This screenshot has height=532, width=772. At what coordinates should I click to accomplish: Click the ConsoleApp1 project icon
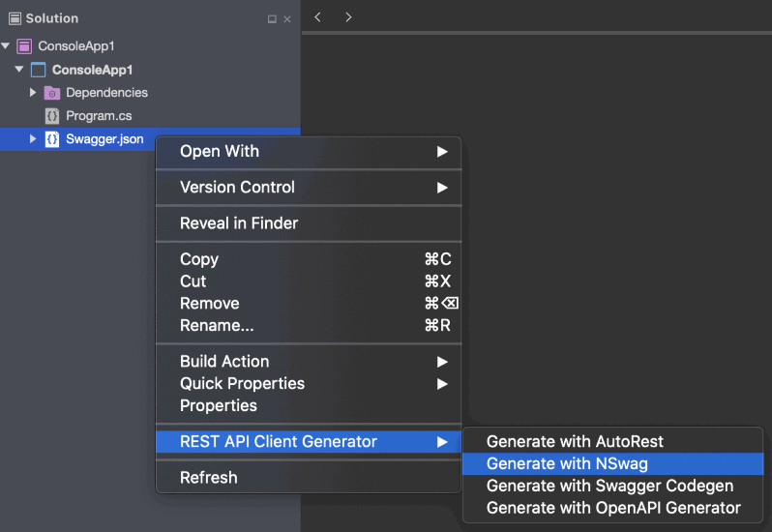click(39, 70)
